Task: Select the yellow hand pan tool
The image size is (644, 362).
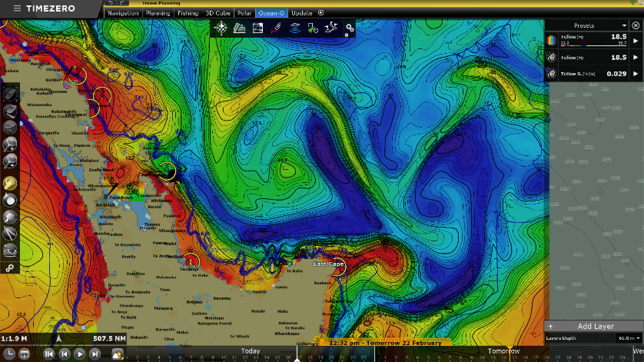Action: [10, 183]
